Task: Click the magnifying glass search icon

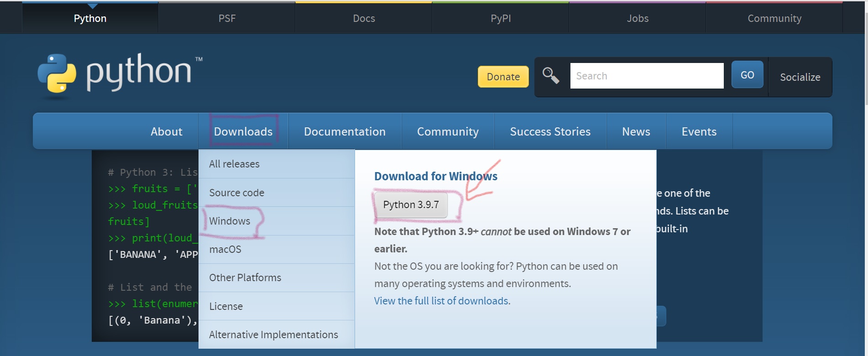Action: pos(551,75)
